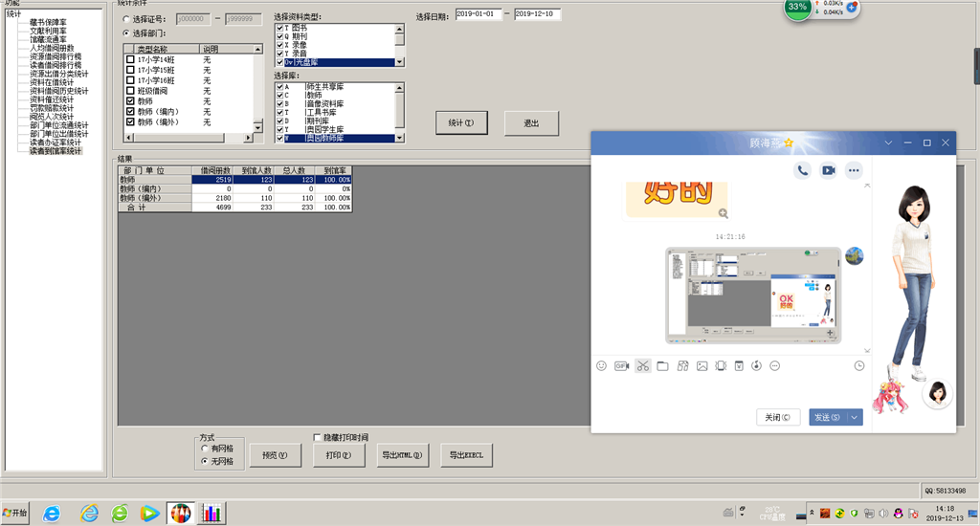The image size is (980, 526).
Task: Click down arrow of library list
Action: (x=400, y=138)
